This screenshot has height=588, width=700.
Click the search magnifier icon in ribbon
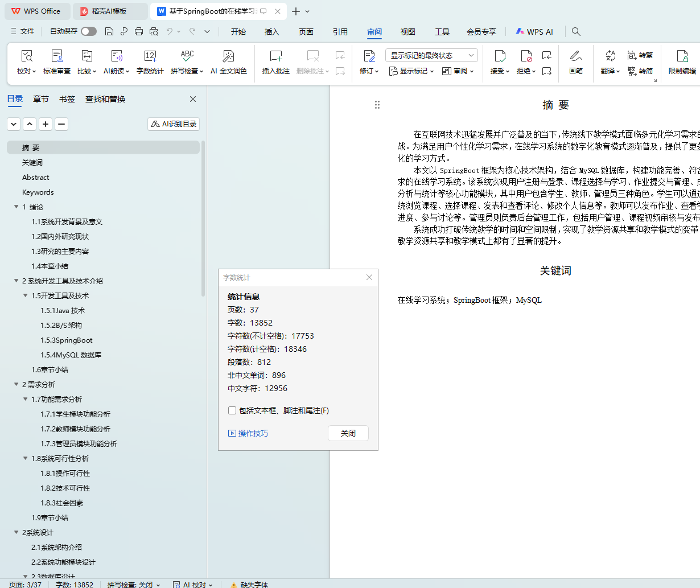pos(576,31)
